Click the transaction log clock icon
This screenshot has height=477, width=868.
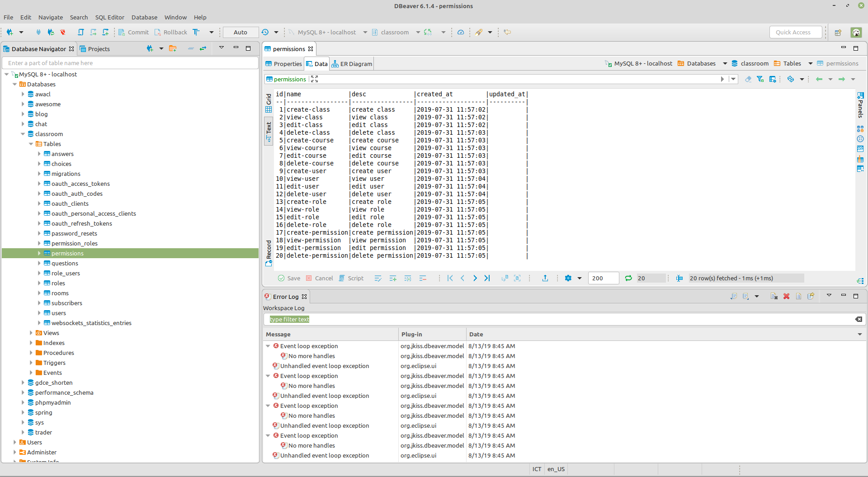click(x=265, y=32)
